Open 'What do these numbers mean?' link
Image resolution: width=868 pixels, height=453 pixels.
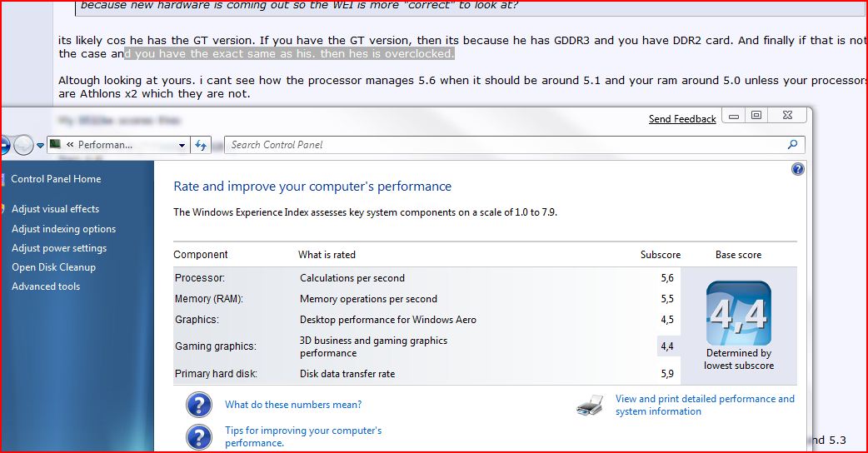click(x=293, y=405)
